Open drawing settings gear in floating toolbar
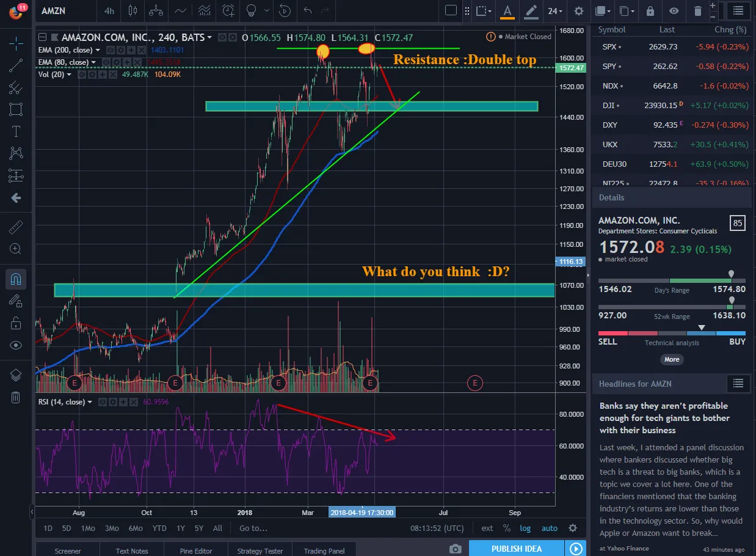The height and width of the screenshot is (556, 756). (579, 10)
